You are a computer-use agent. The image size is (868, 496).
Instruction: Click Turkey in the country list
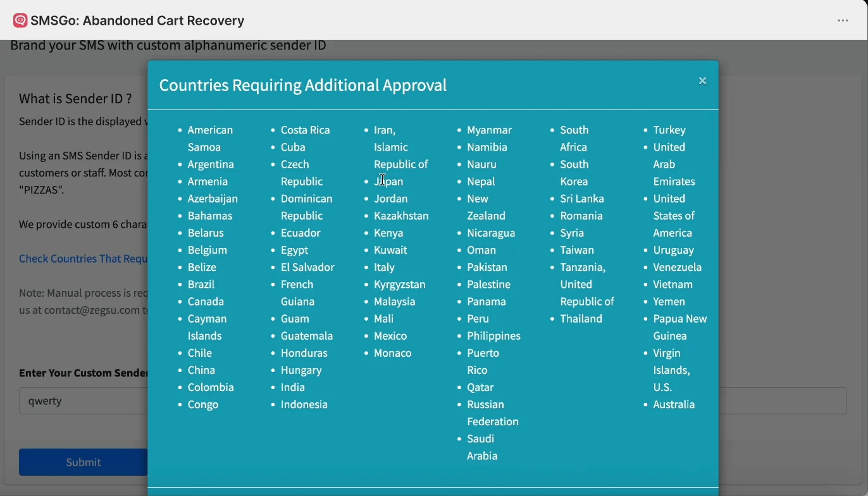[x=669, y=130]
